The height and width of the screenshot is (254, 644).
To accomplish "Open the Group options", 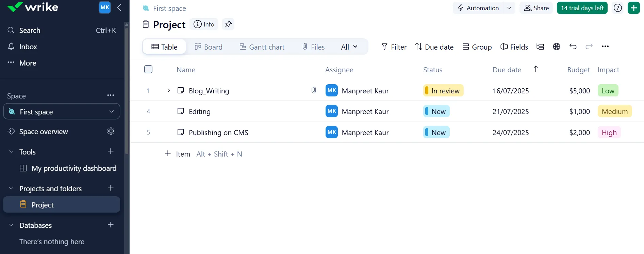I will pos(477,47).
